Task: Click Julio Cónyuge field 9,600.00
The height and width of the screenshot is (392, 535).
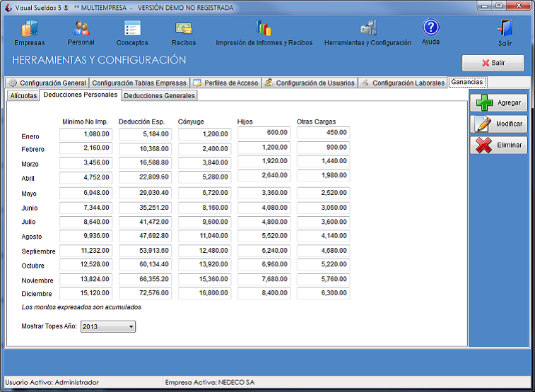Action: (204, 222)
